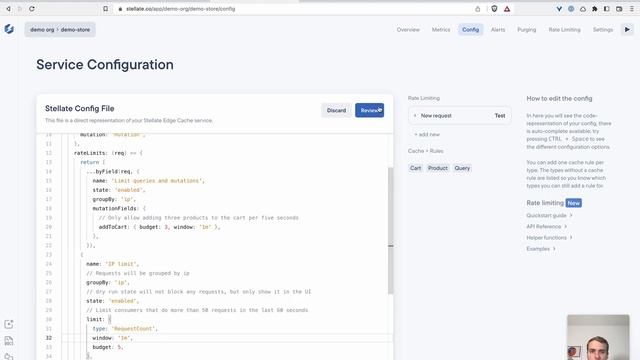Click the line groupBy: 'ip' on line 17
The height and width of the screenshot is (360, 640).
[114, 199]
